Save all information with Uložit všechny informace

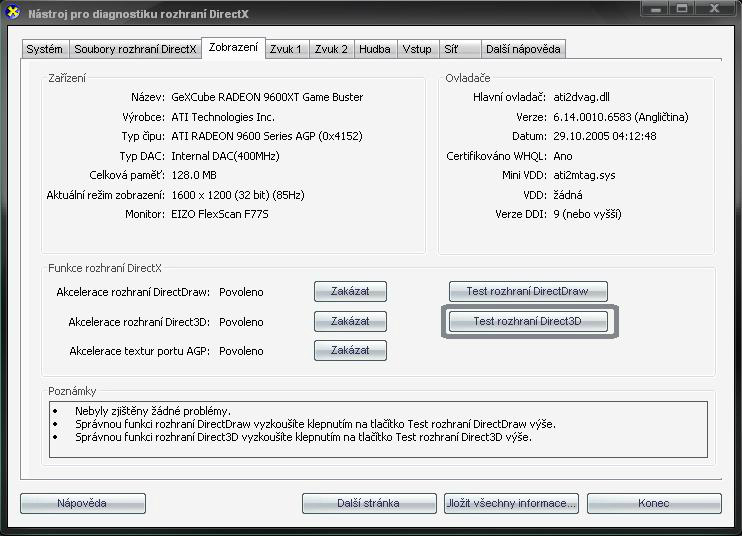click(510, 503)
